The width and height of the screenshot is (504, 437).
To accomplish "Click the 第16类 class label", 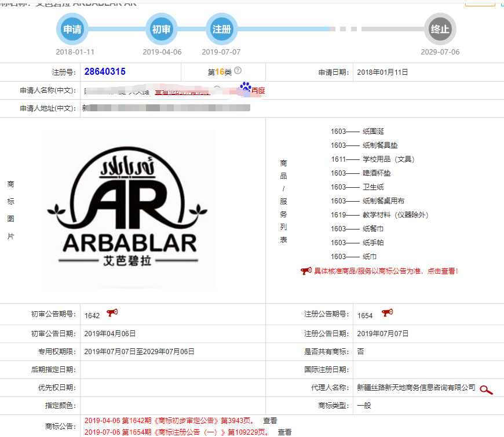I will click(220, 72).
